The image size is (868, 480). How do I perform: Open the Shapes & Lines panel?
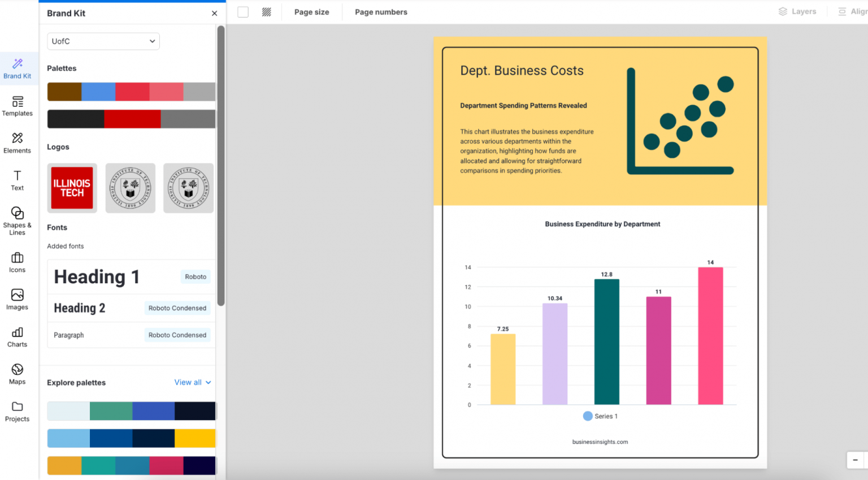pyautogui.click(x=17, y=220)
